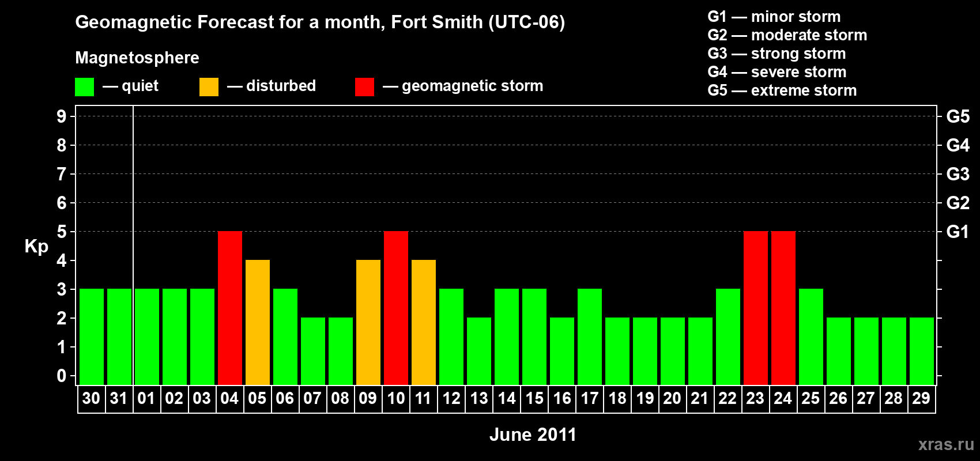Click the G5 label on right axis

[958, 116]
